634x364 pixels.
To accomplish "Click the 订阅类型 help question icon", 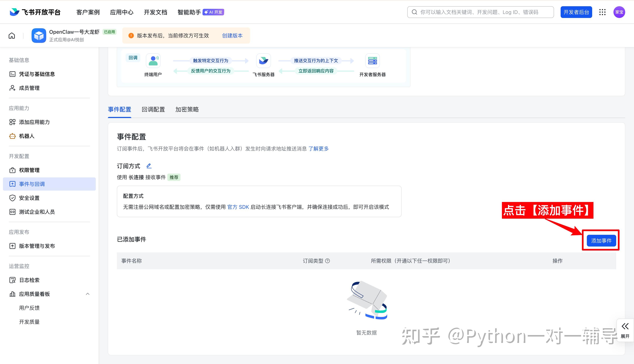I will pos(327,261).
